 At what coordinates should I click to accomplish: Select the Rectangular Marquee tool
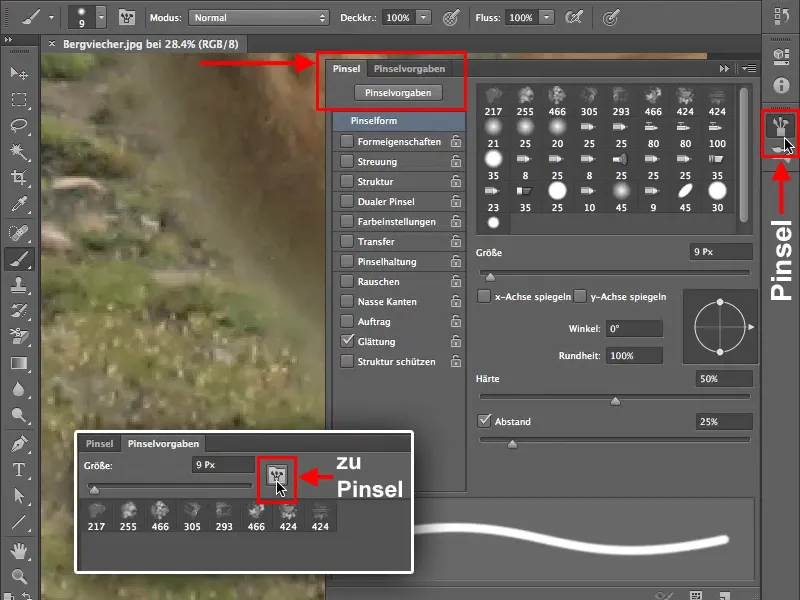click(19, 99)
